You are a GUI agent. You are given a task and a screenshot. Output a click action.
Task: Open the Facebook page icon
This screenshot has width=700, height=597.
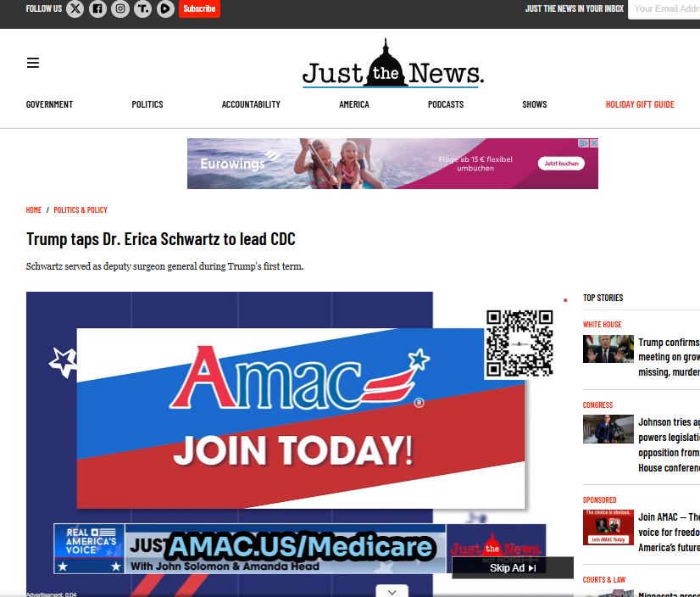(x=98, y=9)
